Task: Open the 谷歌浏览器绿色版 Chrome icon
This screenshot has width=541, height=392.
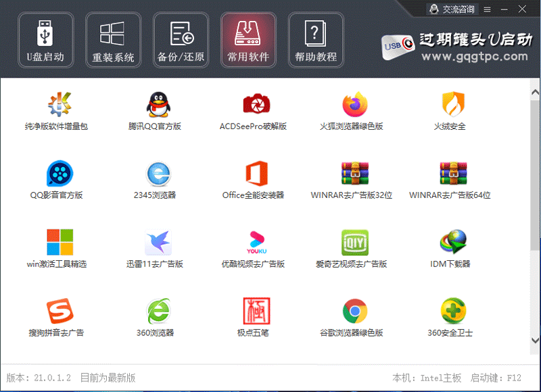Action: tap(354, 311)
